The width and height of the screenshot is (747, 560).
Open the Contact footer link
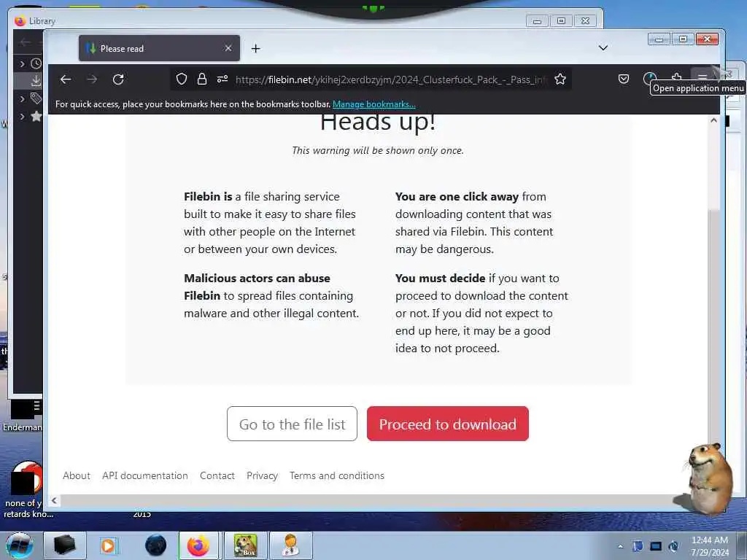tap(217, 475)
